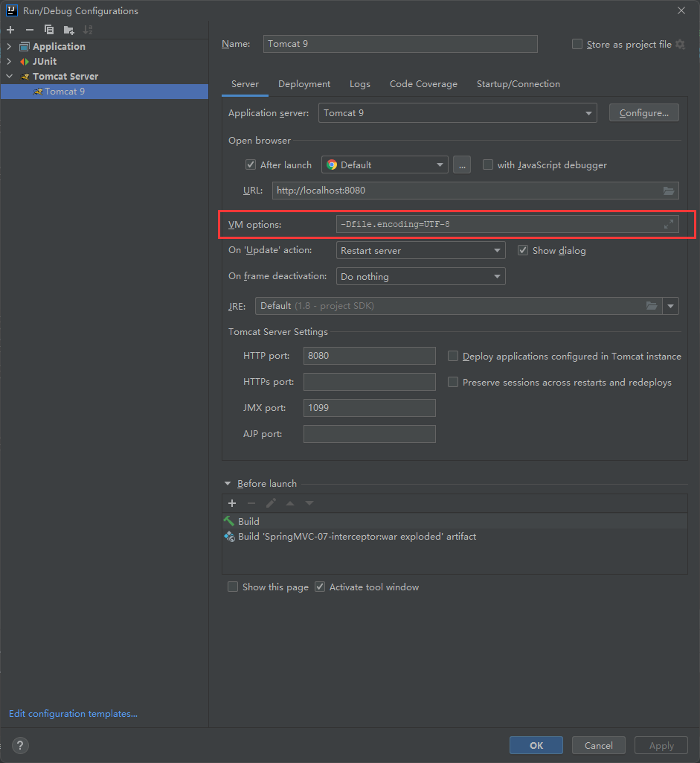Toggle Activate tool window checkbox
This screenshot has width=700, height=763.
tap(319, 587)
